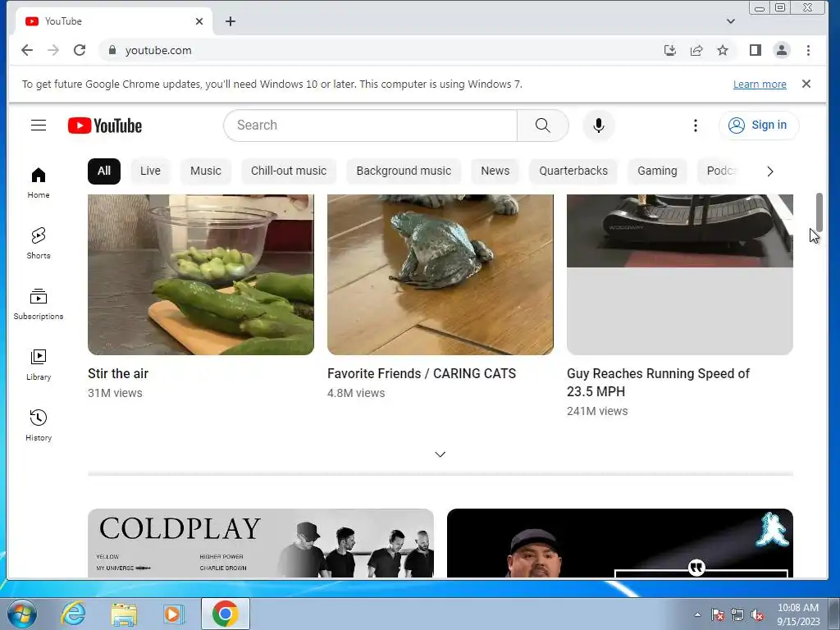Select the Live category chip
Screen dimensions: 840x630
(150, 171)
